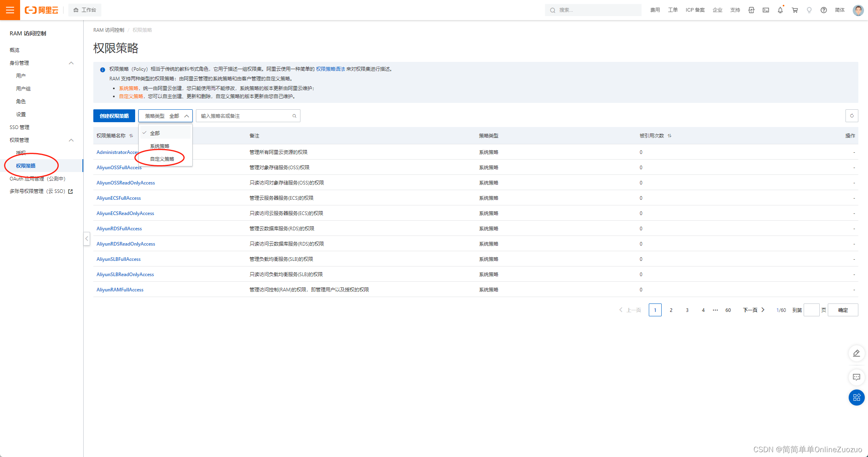Open the notifications bell
This screenshot has width=868, height=457.
pyautogui.click(x=780, y=10)
